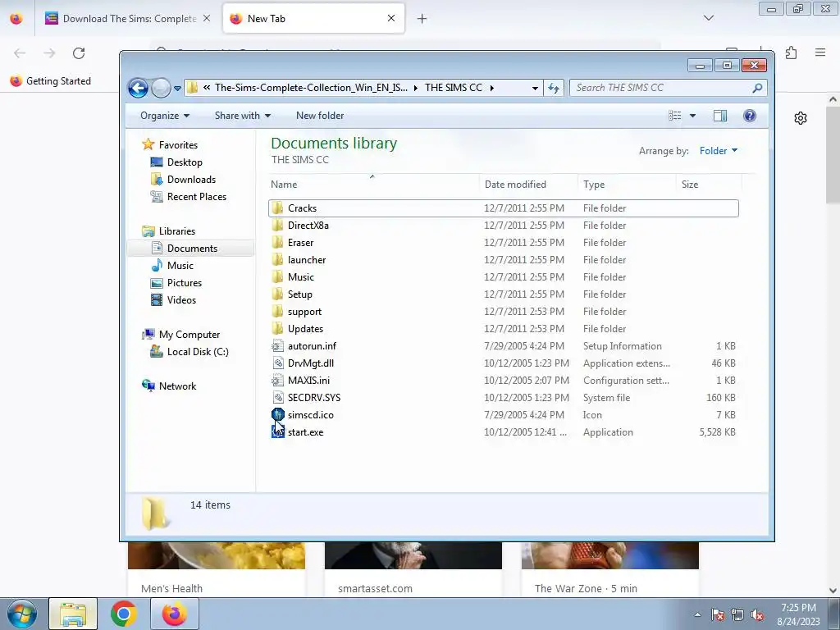Go back with the Explorer Back arrow
The height and width of the screenshot is (630, 840).
[138, 88]
